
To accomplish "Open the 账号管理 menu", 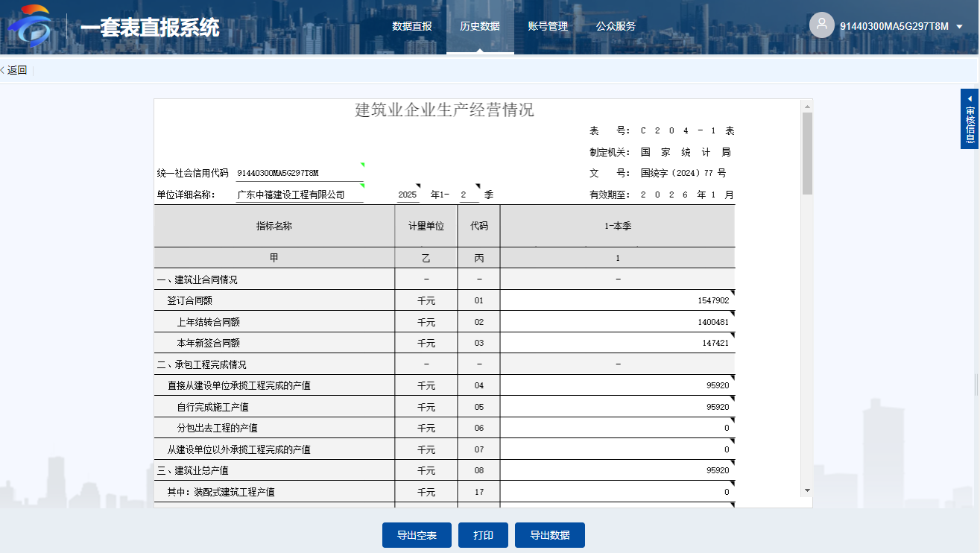I will (548, 26).
